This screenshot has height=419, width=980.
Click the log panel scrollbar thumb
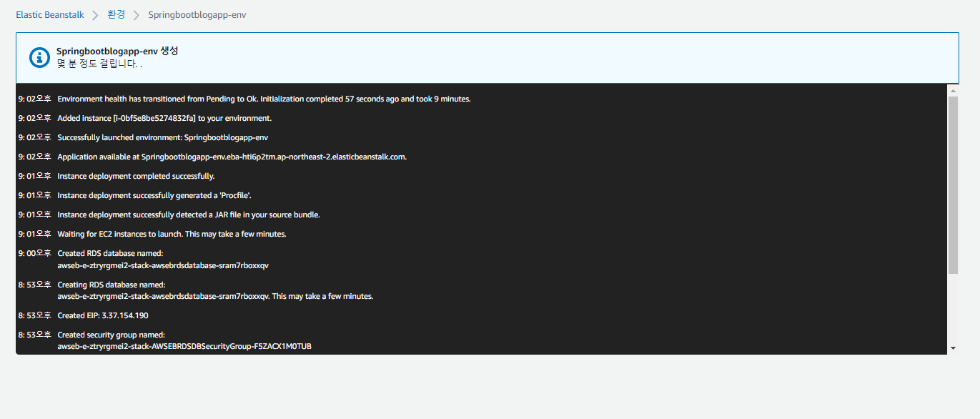[953, 185]
